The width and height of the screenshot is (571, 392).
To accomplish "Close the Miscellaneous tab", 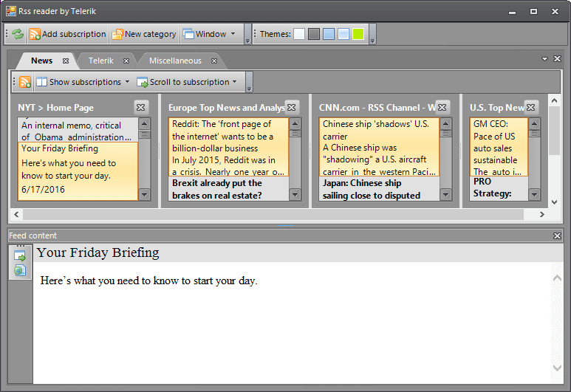I will point(214,61).
